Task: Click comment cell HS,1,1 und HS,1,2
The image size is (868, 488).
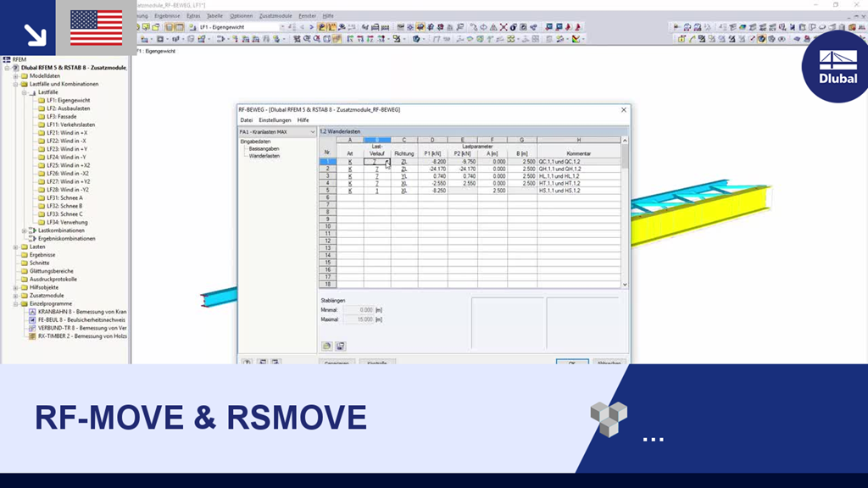Action: point(578,191)
